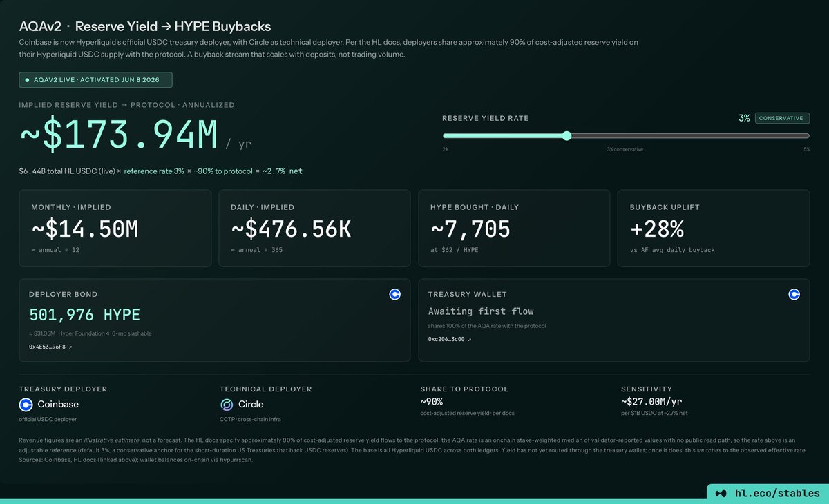Click the MONTHLY · IMPLIED ~$14.50M card
The width and height of the screenshot is (829, 504).
[115, 228]
